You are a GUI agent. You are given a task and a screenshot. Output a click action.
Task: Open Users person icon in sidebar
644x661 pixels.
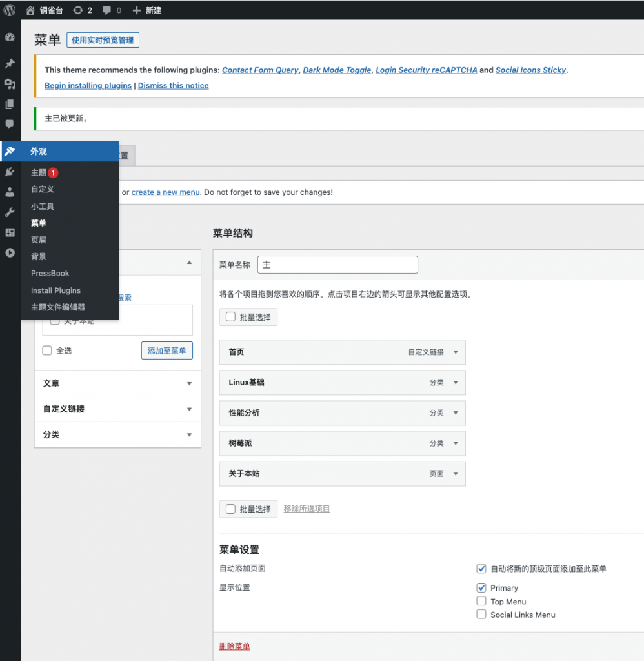(10, 192)
